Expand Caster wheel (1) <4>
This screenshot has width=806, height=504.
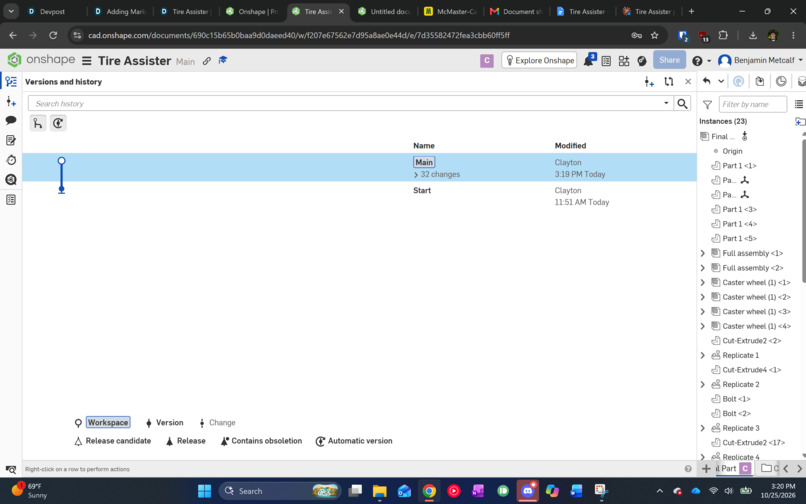click(x=703, y=326)
